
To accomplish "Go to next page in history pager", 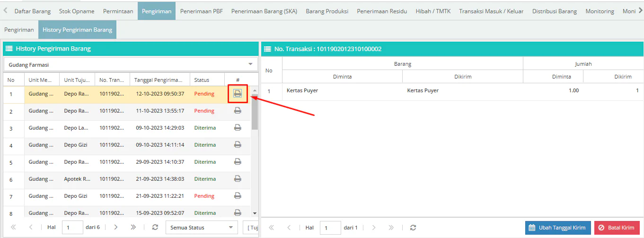I will [116, 228].
